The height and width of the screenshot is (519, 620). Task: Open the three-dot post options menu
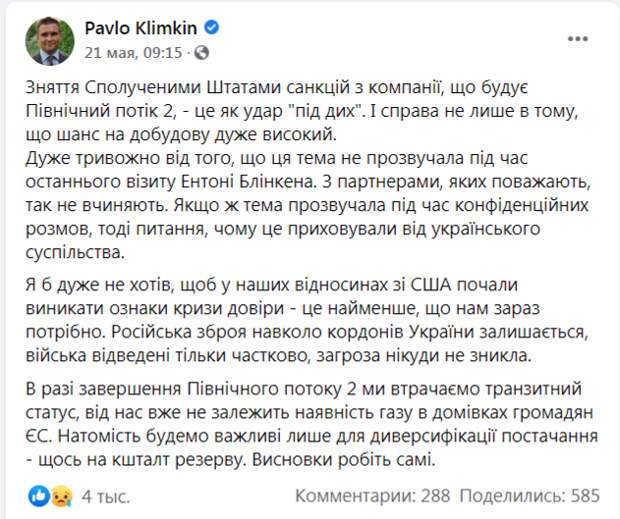[577, 37]
